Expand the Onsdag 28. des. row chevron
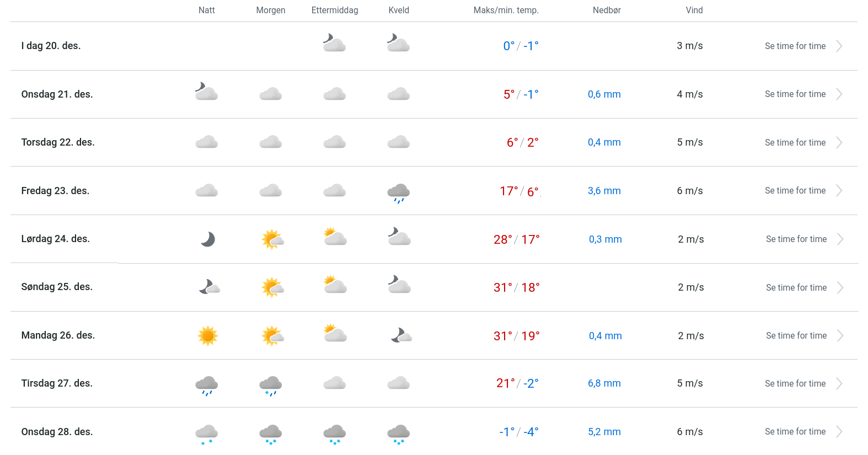This screenshot has width=868, height=455. 839,432
